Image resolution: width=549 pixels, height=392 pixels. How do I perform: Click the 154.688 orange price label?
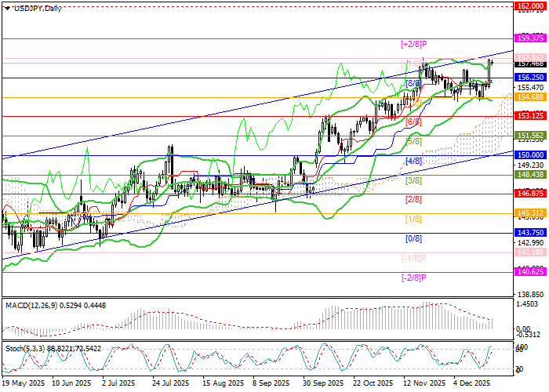point(530,97)
